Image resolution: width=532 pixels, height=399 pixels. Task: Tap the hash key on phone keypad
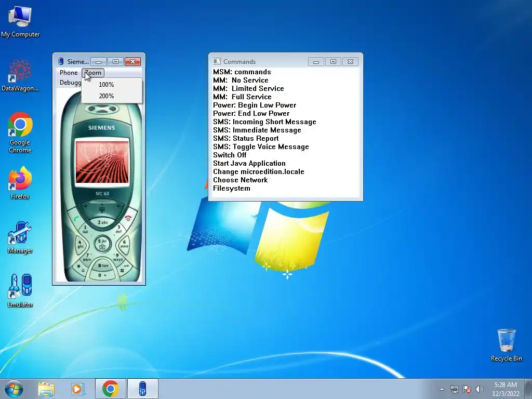[x=123, y=270]
